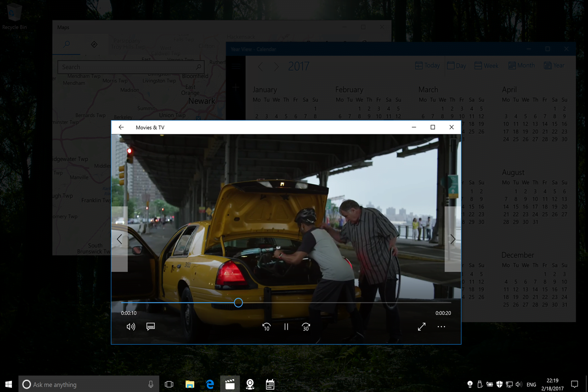Go back using Movies & TV back arrow
Image resolution: width=588 pixels, height=392 pixels.
pos(121,127)
